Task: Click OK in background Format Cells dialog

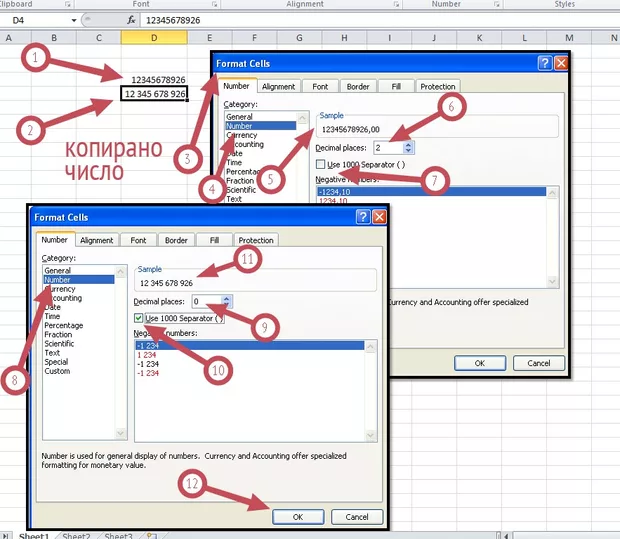Action: [480, 363]
